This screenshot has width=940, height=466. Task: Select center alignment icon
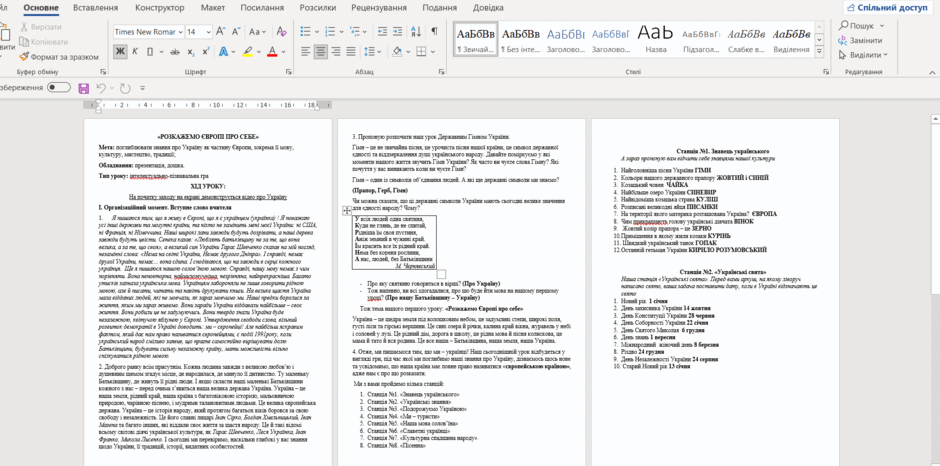321,52
